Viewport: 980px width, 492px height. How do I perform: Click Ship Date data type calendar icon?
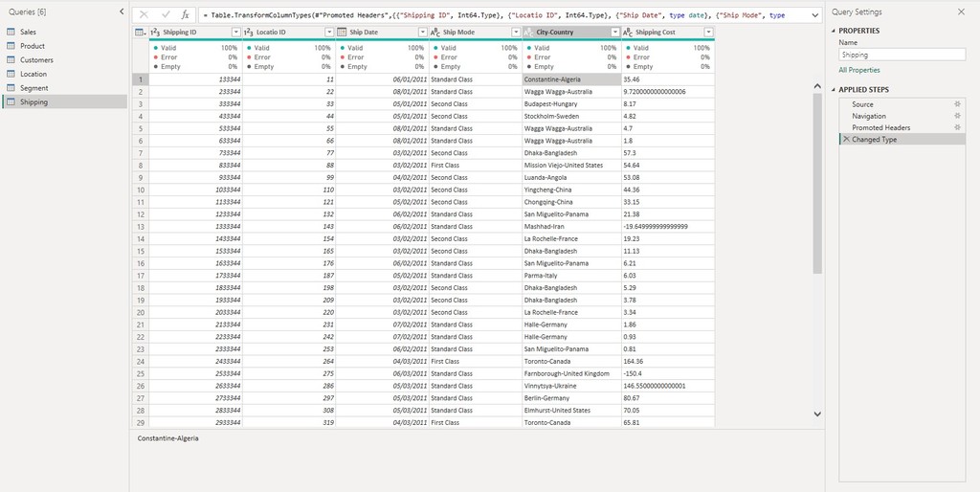[x=342, y=33]
